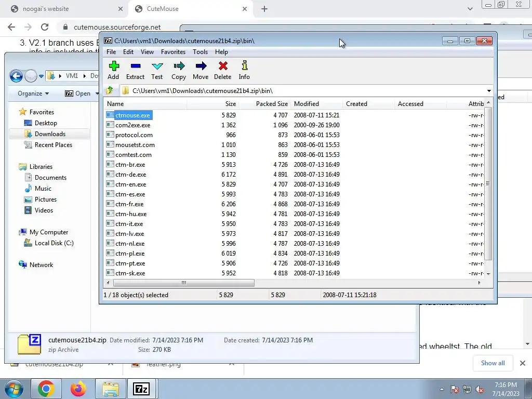Screen dimensions: 532x399
Task: Go up one folder level in 7-Zip
Action: coord(110,90)
